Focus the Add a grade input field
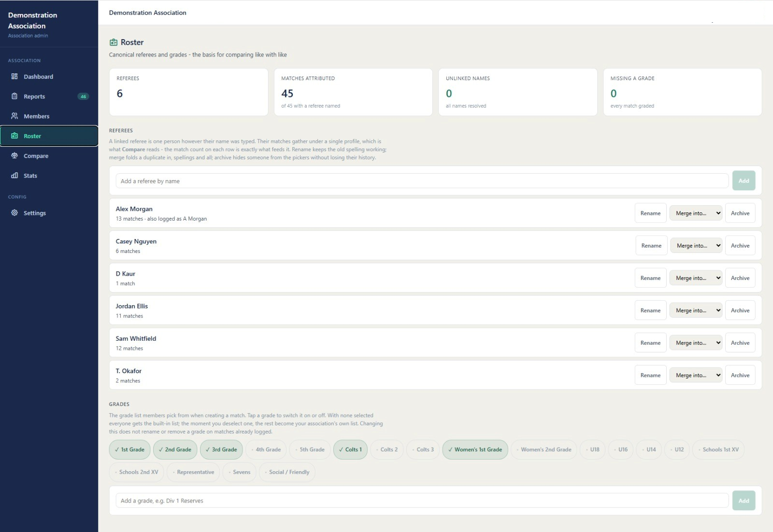773x532 pixels. click(x=422, y=500)
